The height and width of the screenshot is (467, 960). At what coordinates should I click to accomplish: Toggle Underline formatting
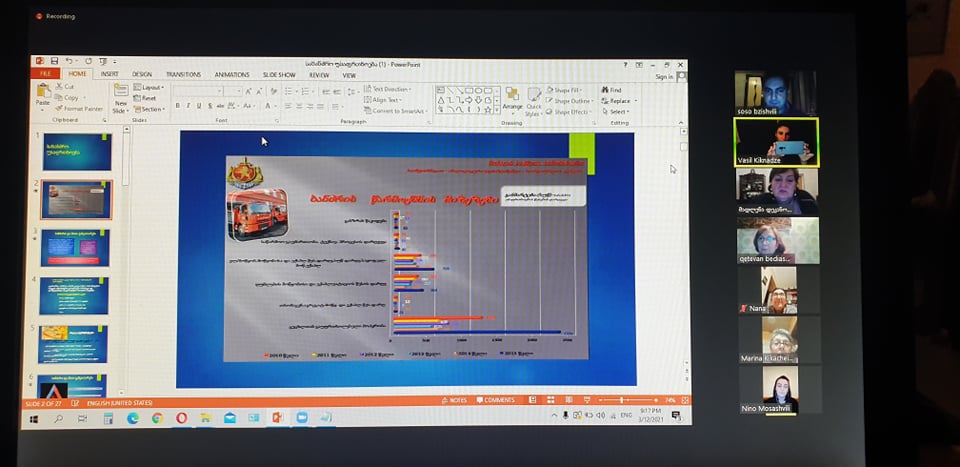point(198,106)
